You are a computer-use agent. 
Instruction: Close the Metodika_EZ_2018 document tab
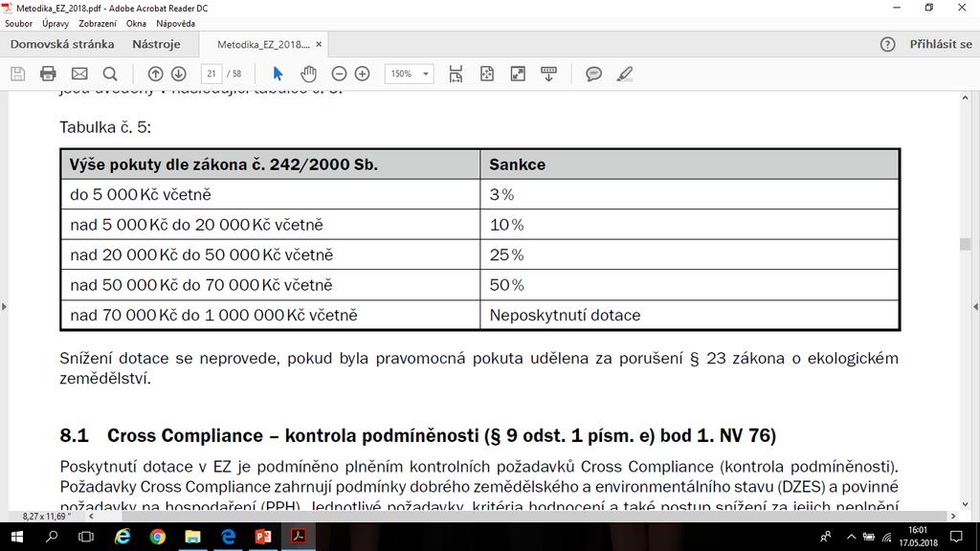(319, 44)
